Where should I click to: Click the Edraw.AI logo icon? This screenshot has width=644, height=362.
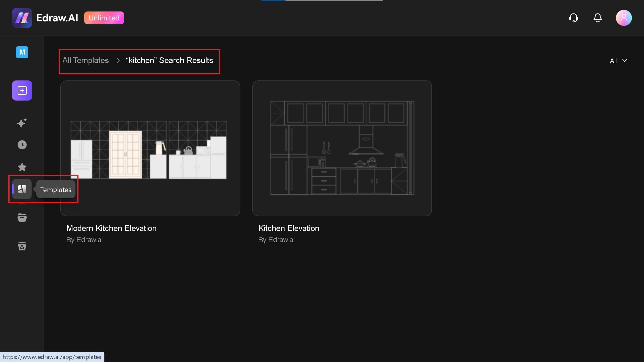pyautogui.click(x=22, y=18)
